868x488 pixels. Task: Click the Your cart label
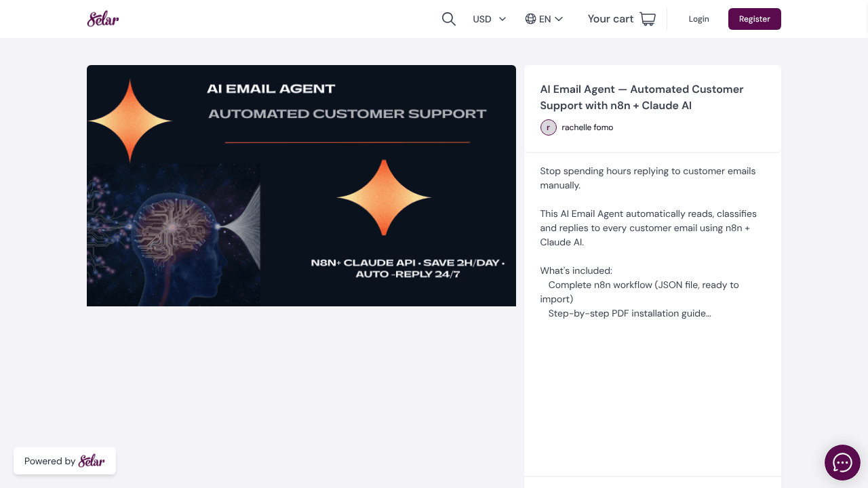[x=610, y=19]
